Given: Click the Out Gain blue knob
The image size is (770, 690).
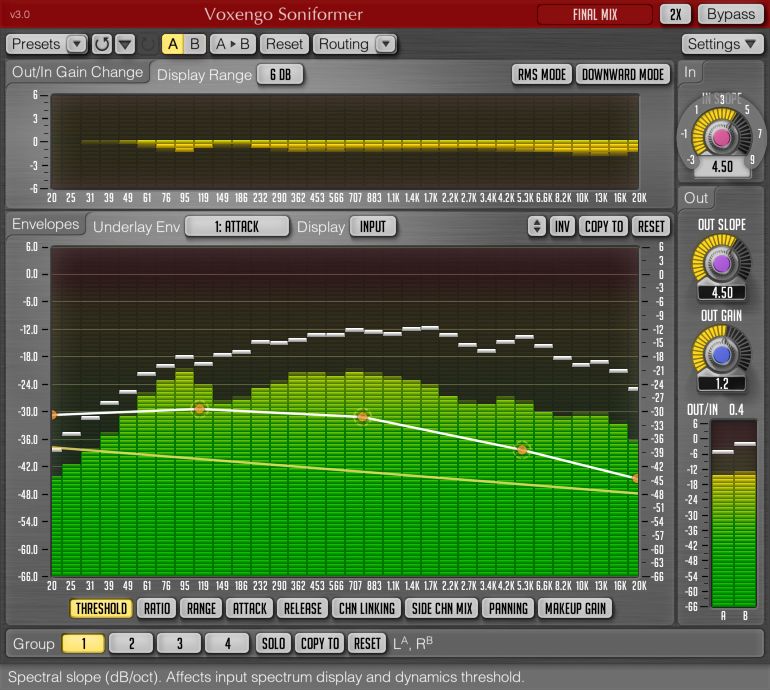Looking at the screenshot, I should [720, 353].
